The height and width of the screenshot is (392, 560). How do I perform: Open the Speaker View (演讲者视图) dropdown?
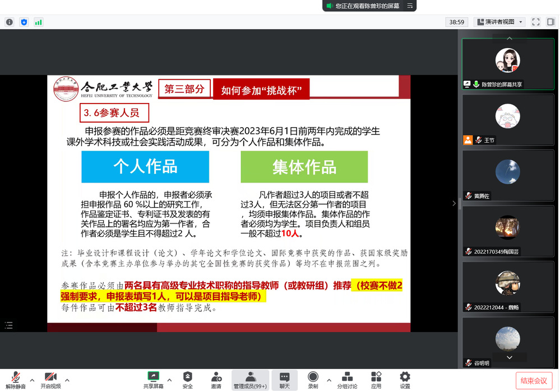(499, 22)
